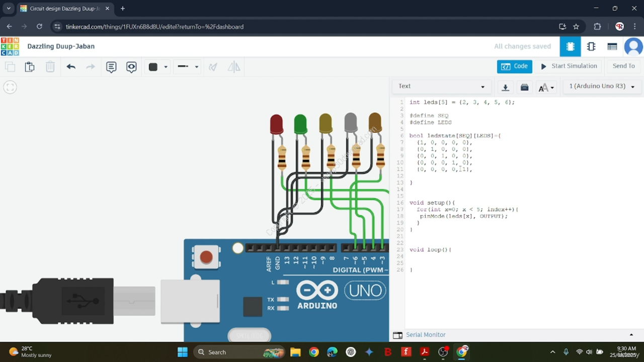Toggle notes visibility icon
Screen dimensions: 644x362
point(131,67)
